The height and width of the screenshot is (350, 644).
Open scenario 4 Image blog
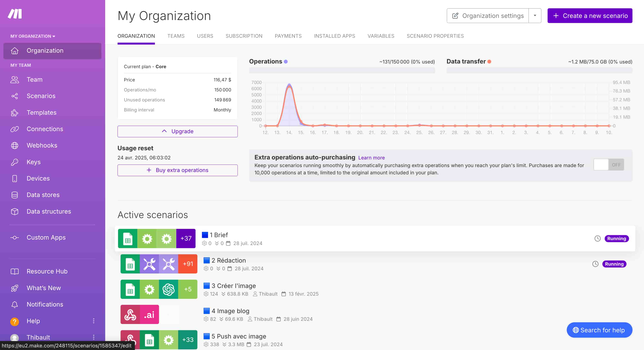click(230, 311)
